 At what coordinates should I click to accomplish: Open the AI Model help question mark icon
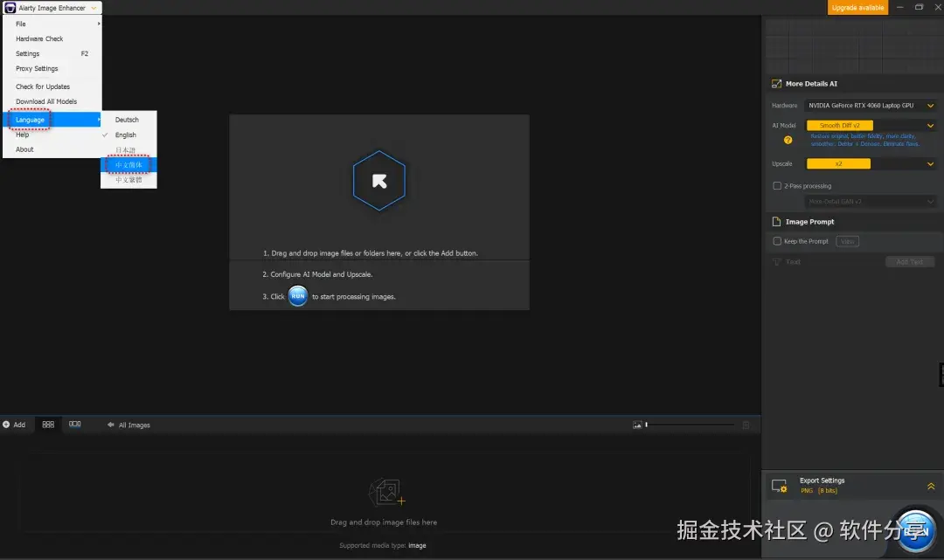coord(788,140)
